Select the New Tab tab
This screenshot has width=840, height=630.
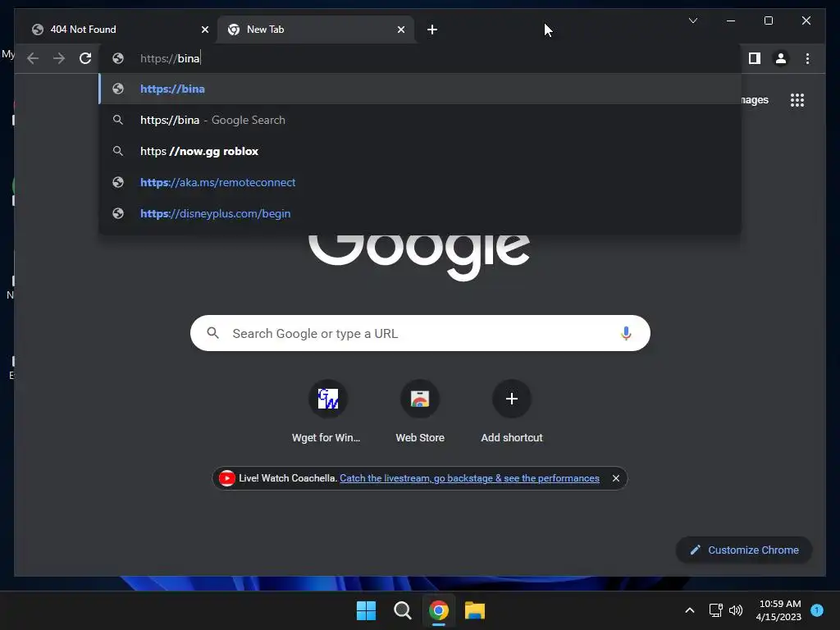tap(317, 30)
